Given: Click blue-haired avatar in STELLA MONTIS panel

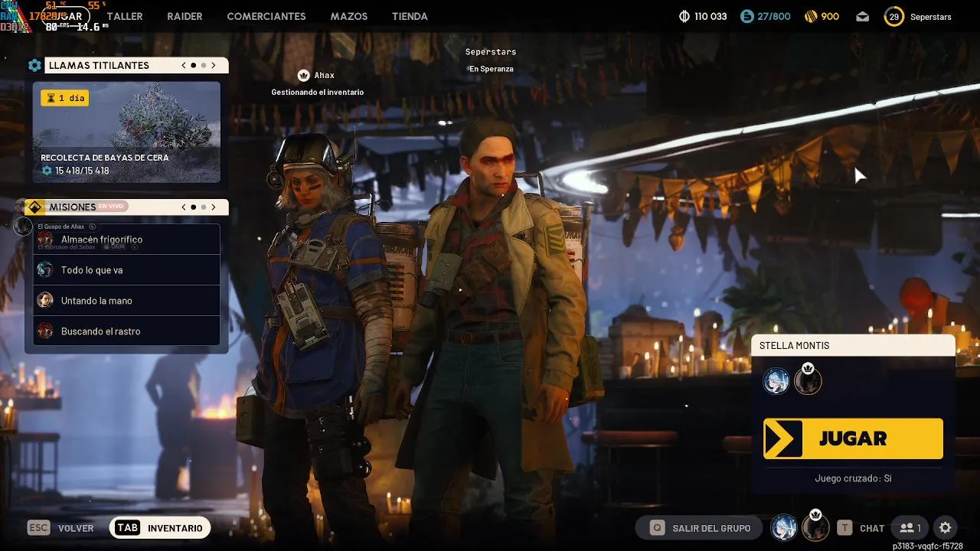Looking at the screenshot, I should tap(776, 380).
